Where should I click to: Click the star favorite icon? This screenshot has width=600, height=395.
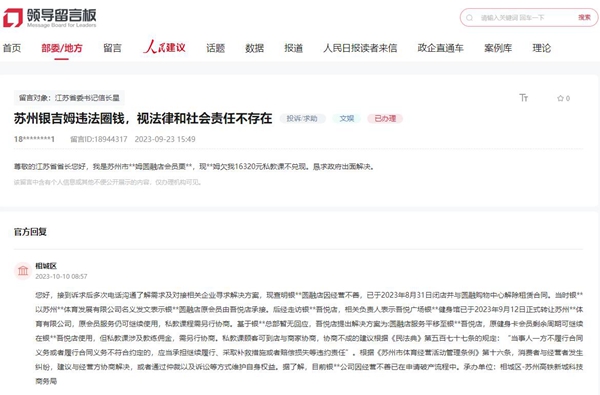tap(561, 98)
